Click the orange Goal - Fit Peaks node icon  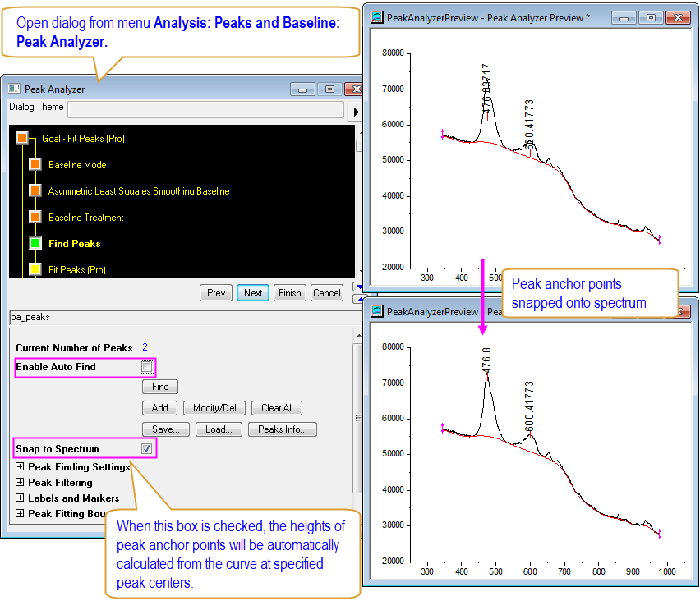pos(22,138)
